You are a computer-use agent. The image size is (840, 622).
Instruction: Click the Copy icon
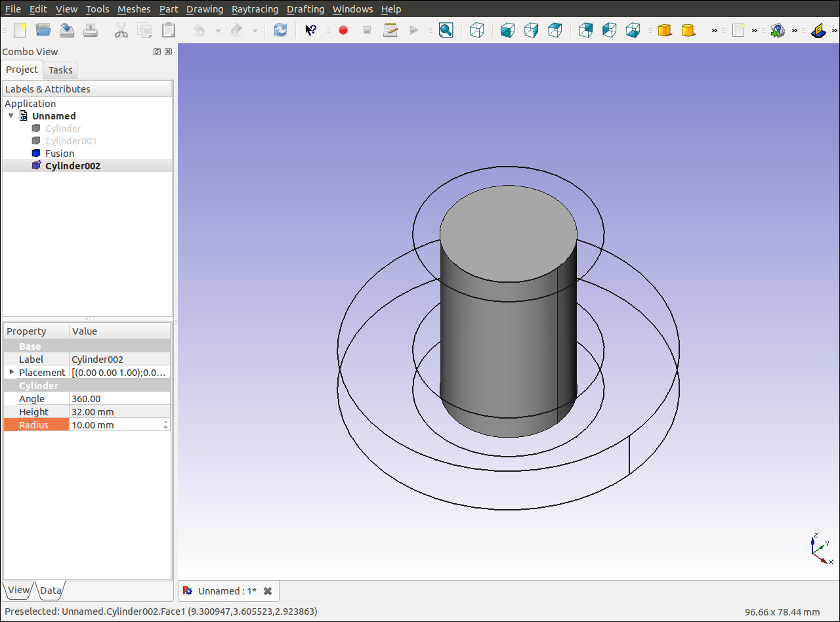145,30
